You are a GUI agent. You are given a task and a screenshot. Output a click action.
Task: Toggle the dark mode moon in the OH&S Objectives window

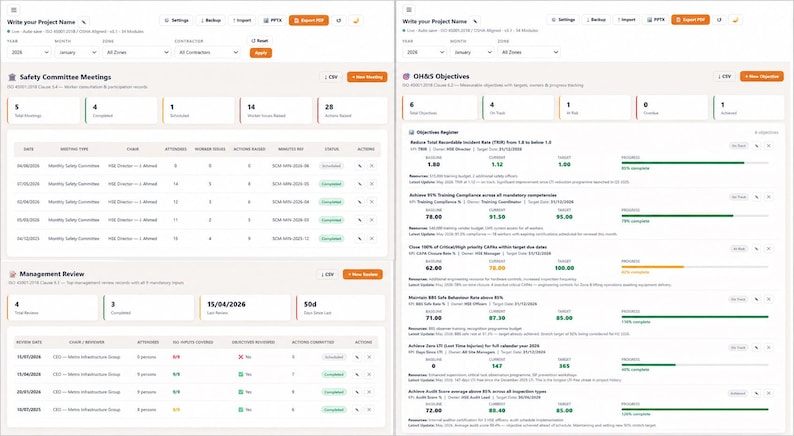pyautogui.click(x=735, y=20)
